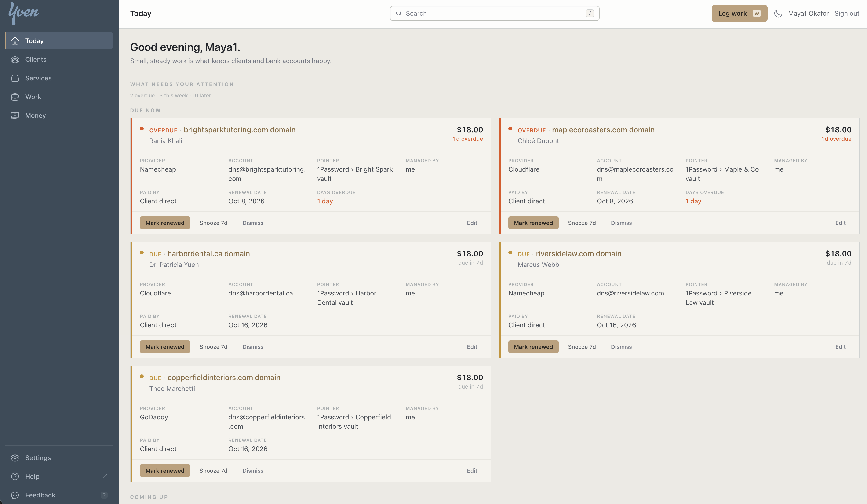Click the Money banknote icon
Screen dimensions: 867x504
[15, 115]
